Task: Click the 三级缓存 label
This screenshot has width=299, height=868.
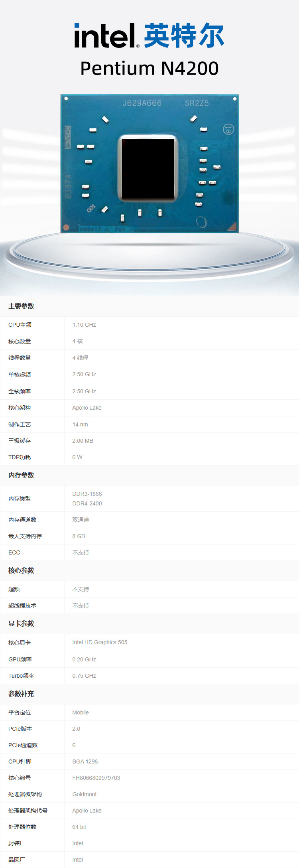Action: point(20,441)
